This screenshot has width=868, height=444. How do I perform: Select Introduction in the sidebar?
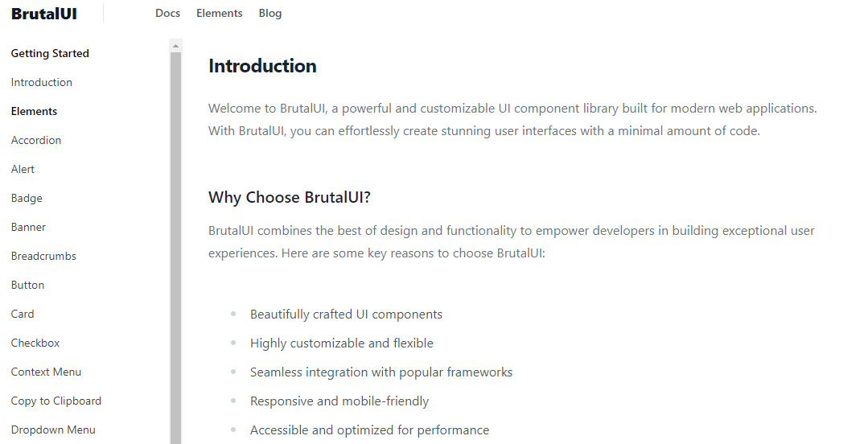pos(42,82)
